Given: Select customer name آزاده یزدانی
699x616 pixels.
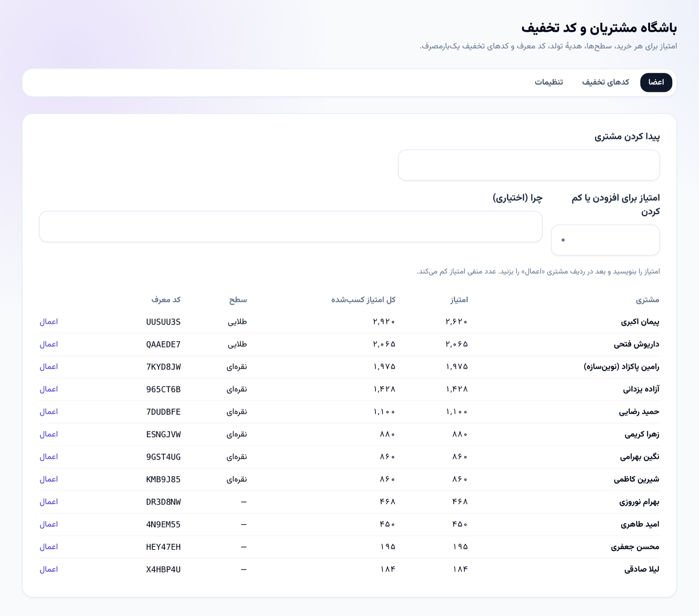Looking at the screenshot, I should pyautogui.click(x=641, y=389).
